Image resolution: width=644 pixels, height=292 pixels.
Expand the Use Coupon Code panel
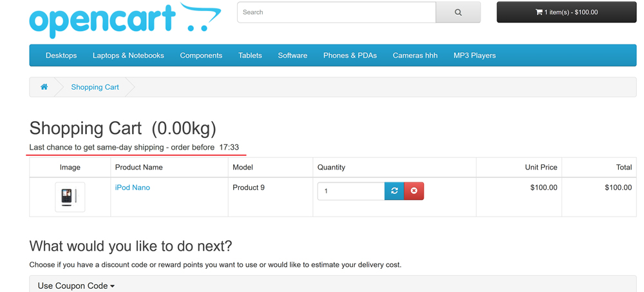coord(76,286)
